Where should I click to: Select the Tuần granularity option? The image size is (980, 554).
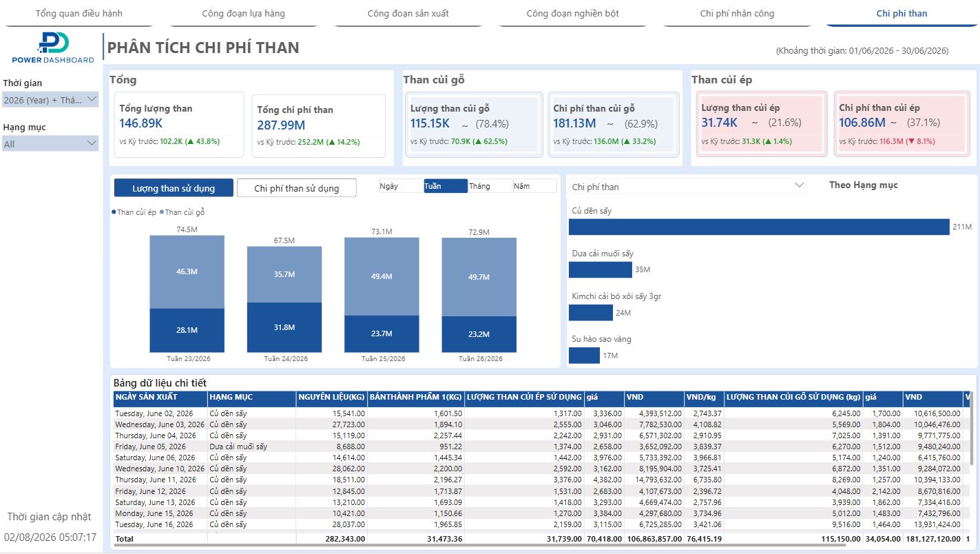coord(446,186)
